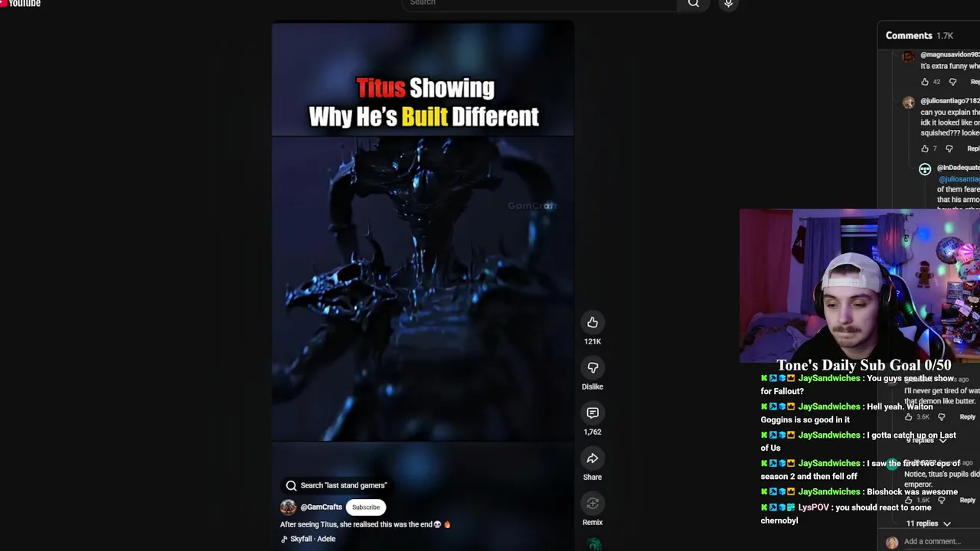Open juliosantiago's profile avatar
The height and width of the screenshot is (551, 980).
908,103
